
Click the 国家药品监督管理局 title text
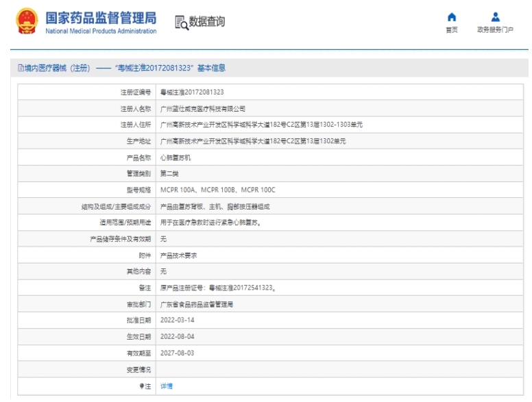point(101,17)
